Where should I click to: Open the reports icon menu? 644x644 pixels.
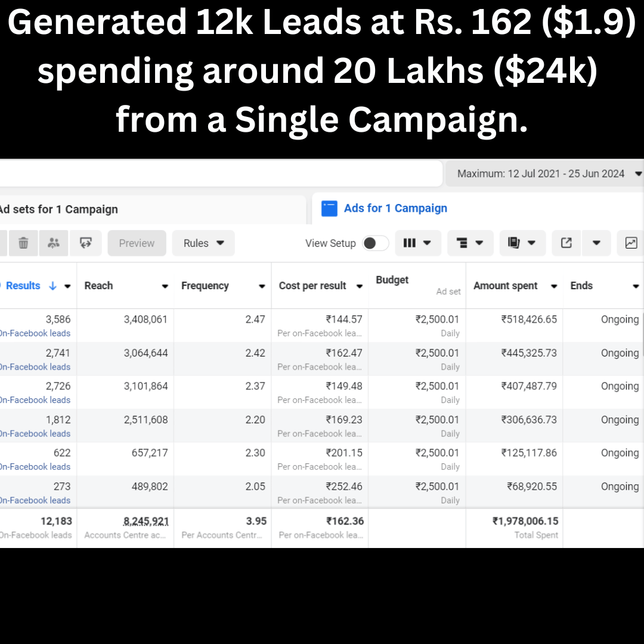click(x=522, y=243)
